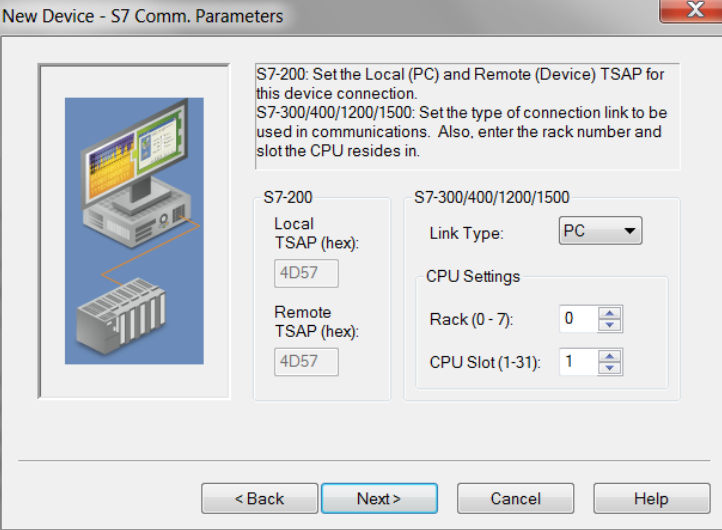Screen dimensions: 722x530
Task: Open the Link Type dropdown
Action: point(600,231)
